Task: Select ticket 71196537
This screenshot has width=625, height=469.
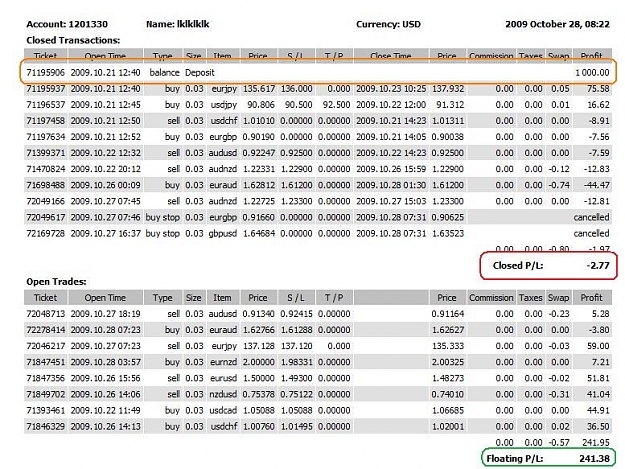Action: pyautogui.click(x=45, y=105)
